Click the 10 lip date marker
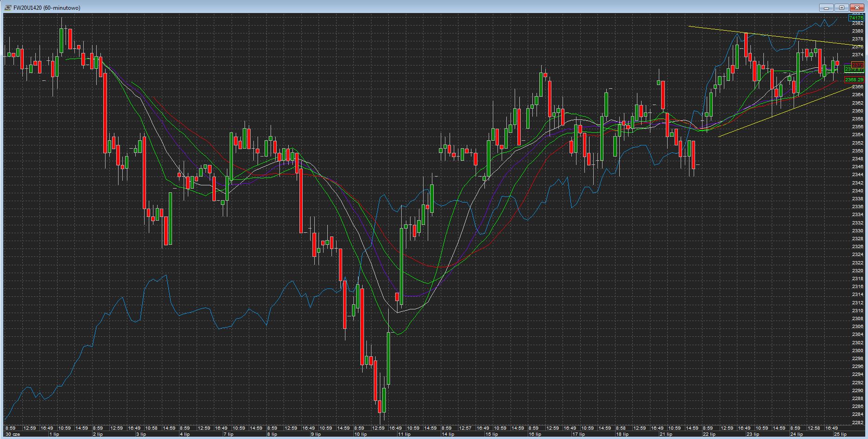The height and width of the screenshot is (439, 868). pyautogui.click(x=360, y=434)
